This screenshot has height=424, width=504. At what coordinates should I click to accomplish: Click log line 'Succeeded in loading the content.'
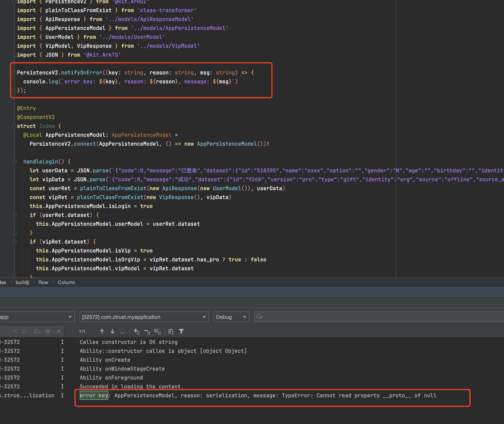coord(132,387)
